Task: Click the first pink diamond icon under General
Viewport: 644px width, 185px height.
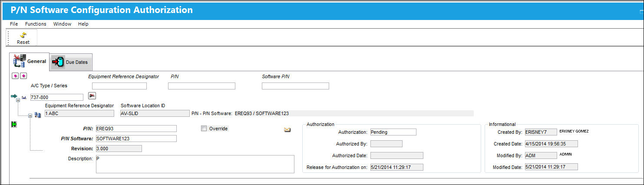Action: tap(15, 76)
